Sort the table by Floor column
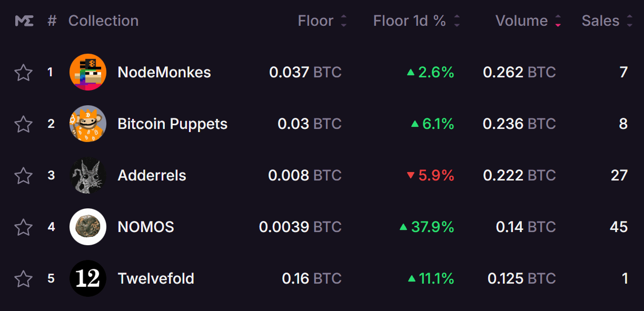644x311 pixels. [322, 21]
